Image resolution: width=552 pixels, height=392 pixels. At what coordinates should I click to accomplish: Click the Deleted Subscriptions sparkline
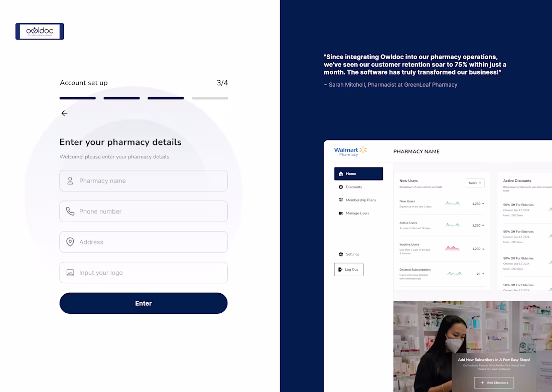(455, 273)
